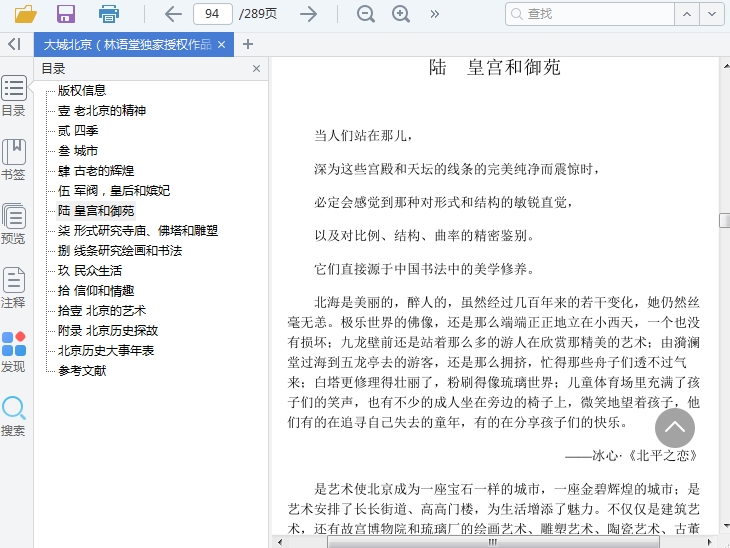Jump to chapter 捌 线条研究绘画和书法
Screen dimensions: 730x548
click(x=120, y=250)
